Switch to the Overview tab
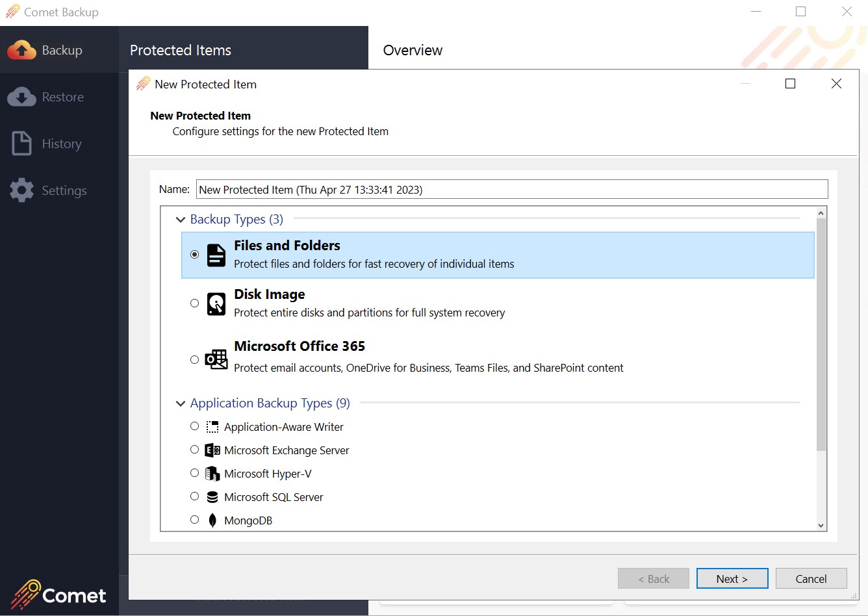 tap(413, 50)
